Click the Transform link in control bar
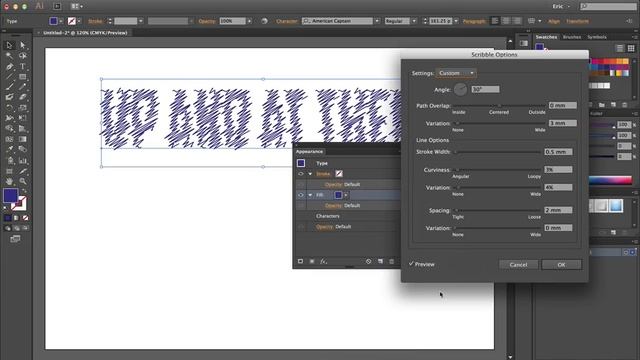This screenshot has height=360, width=640. 577,21
